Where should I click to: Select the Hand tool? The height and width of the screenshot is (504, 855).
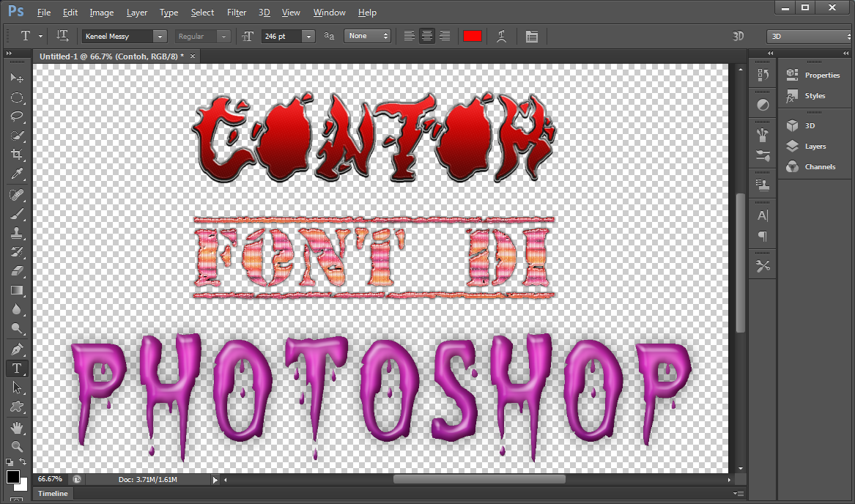point(17,427)
